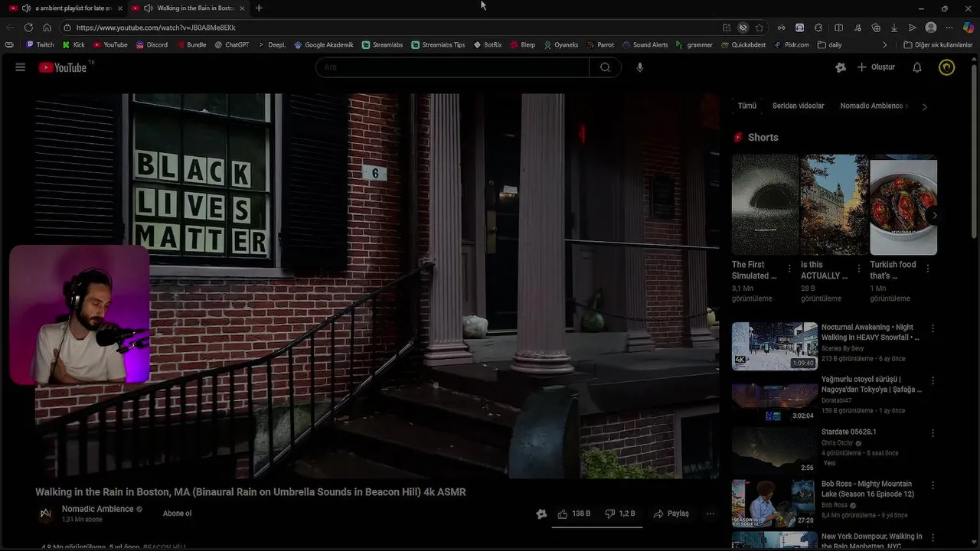Open options for Nocturnal Awakening video

[933, 328]
